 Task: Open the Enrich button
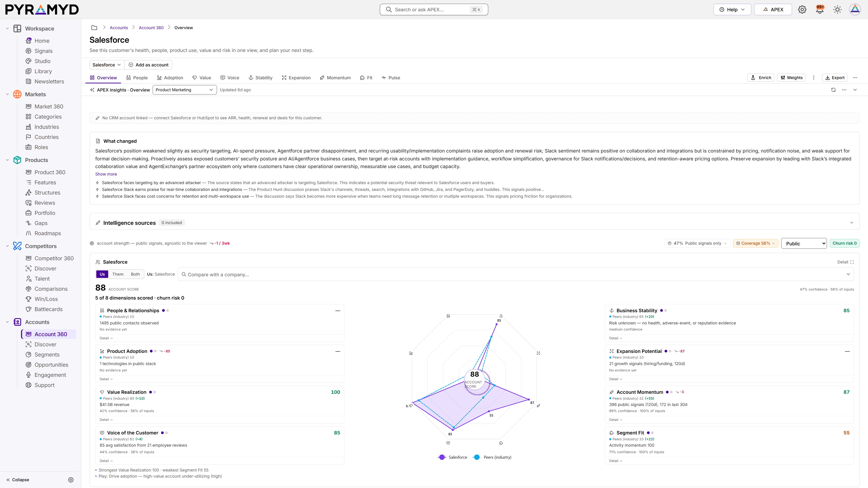point(761,78)
